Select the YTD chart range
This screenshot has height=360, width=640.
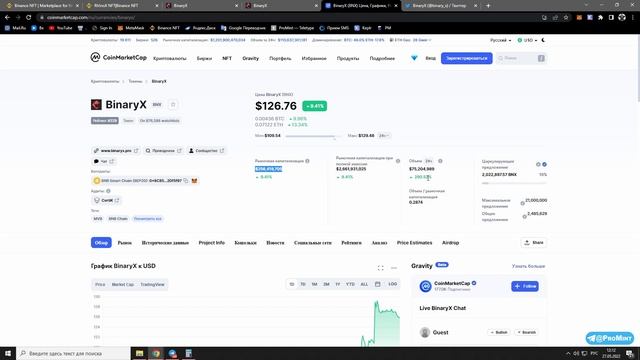pyautogui.click(x=350, y=284)
